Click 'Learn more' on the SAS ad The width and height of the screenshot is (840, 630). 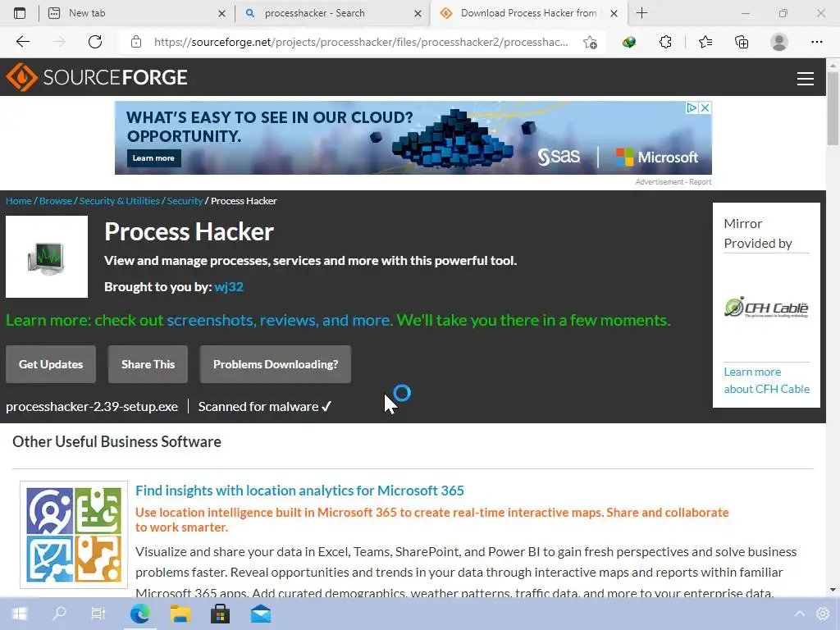click(x=153, y=158)
